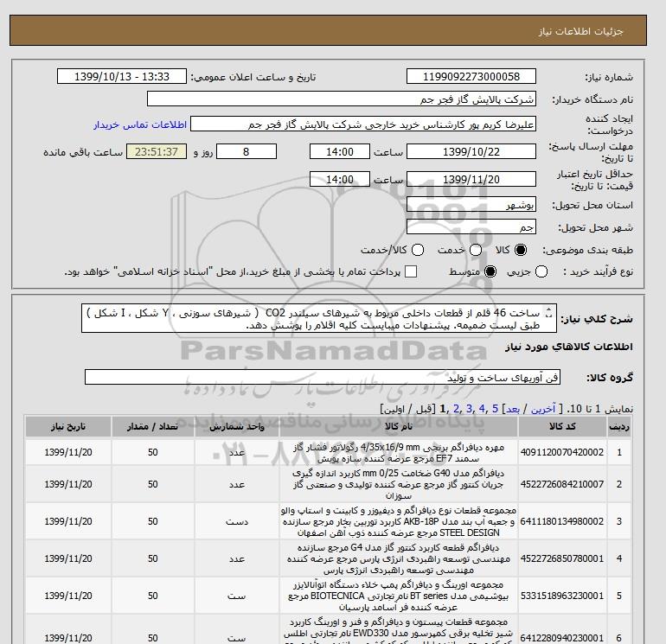Click remaining days field showing 8

coord(247,151)
